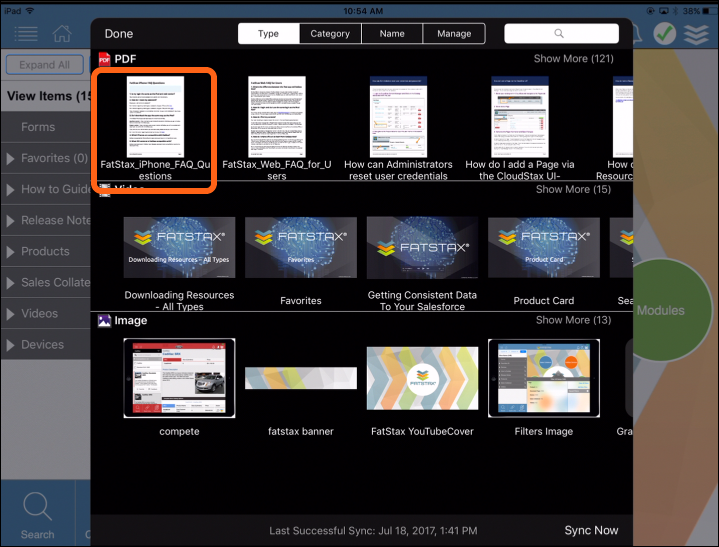719x547 pixels.
Task: Tap the Modules green circle
Action: coord(670,310)
